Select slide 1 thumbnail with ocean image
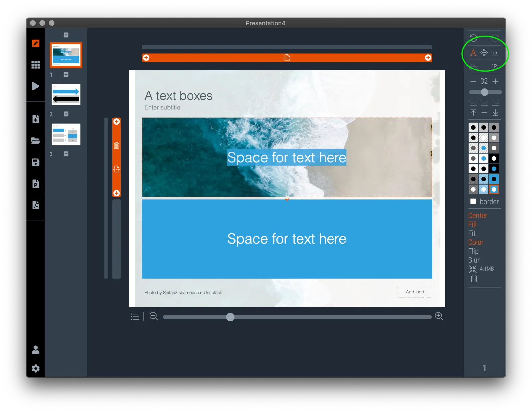The width and height of the screenshot is (532, 412). 66,55
